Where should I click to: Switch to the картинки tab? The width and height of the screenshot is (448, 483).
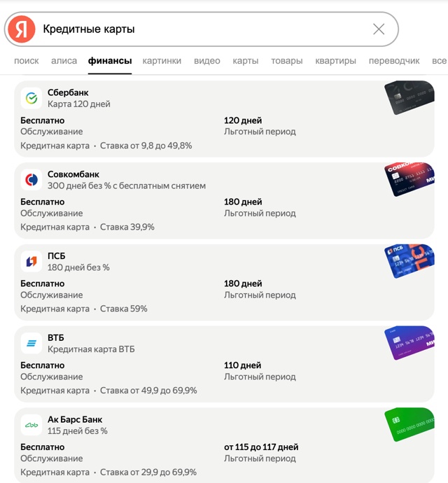[x=162, y=61]
